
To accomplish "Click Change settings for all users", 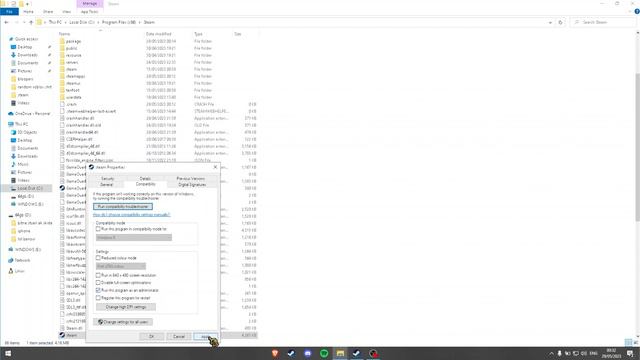I will coord(123,322).
